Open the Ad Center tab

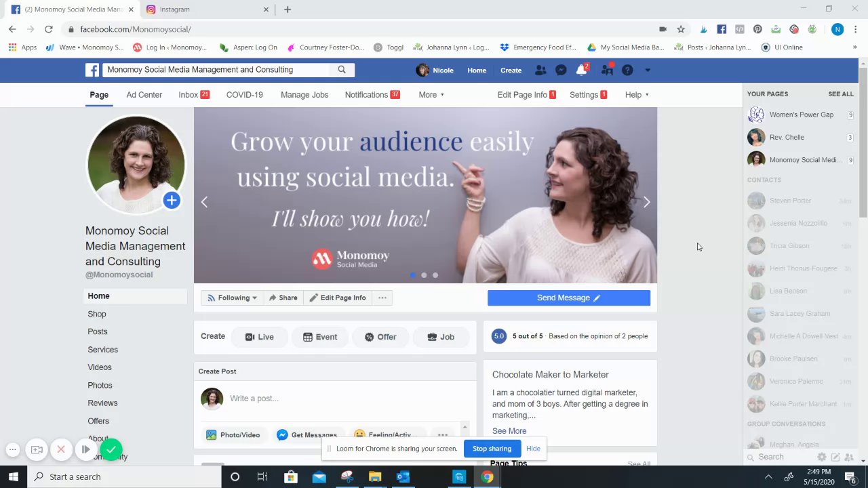click(144, 95)
